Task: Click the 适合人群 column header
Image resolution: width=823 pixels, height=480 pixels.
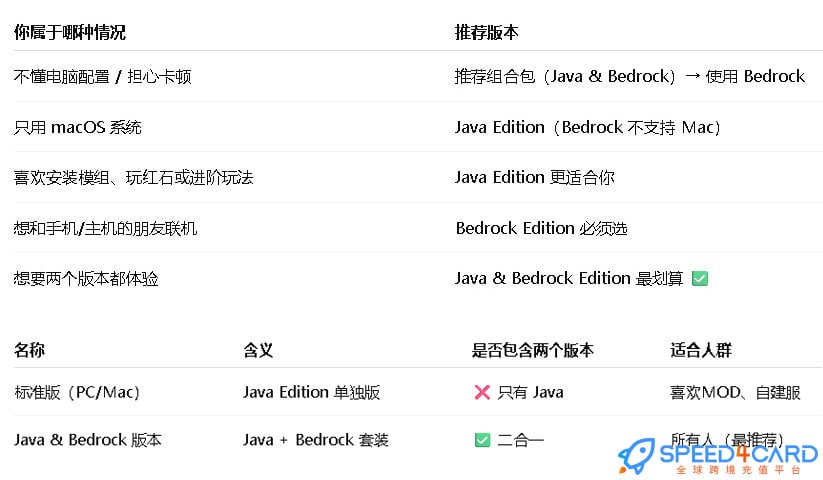Action: click(701, 350)
